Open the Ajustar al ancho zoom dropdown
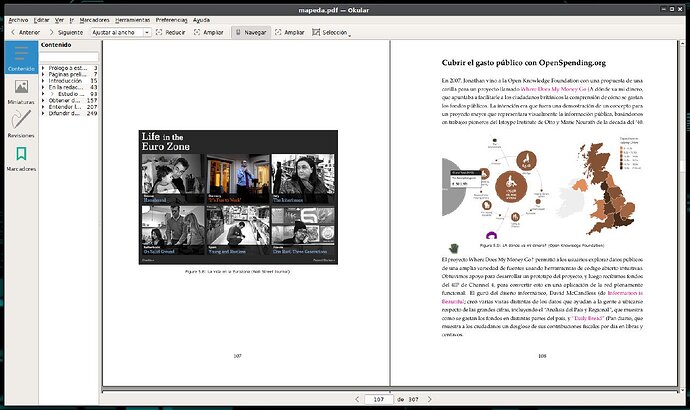This screenshot has width=690, height=410. [x=120, y=32]
